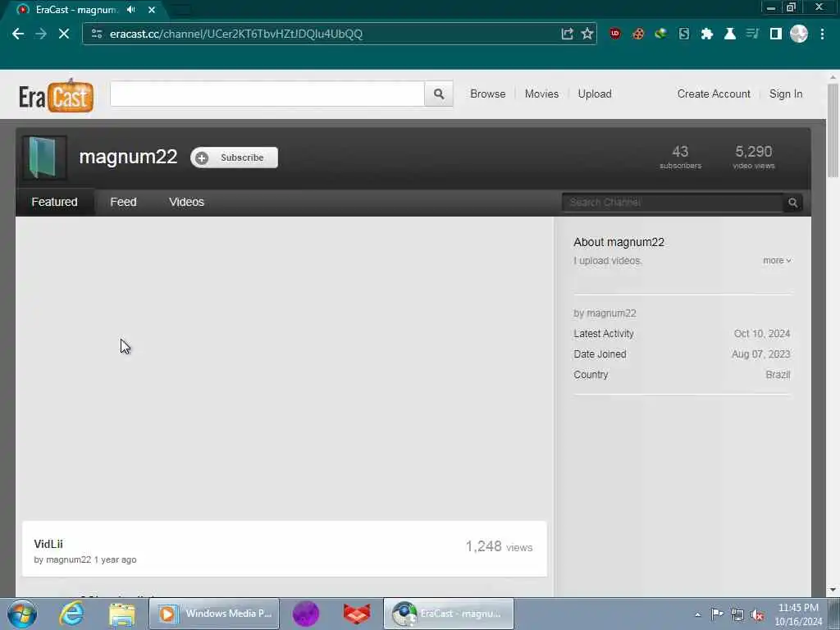Open the Chrome three-dot menu
Image resolution: width=840 pixels, height=630 pixels.
[x=822, y=34]
